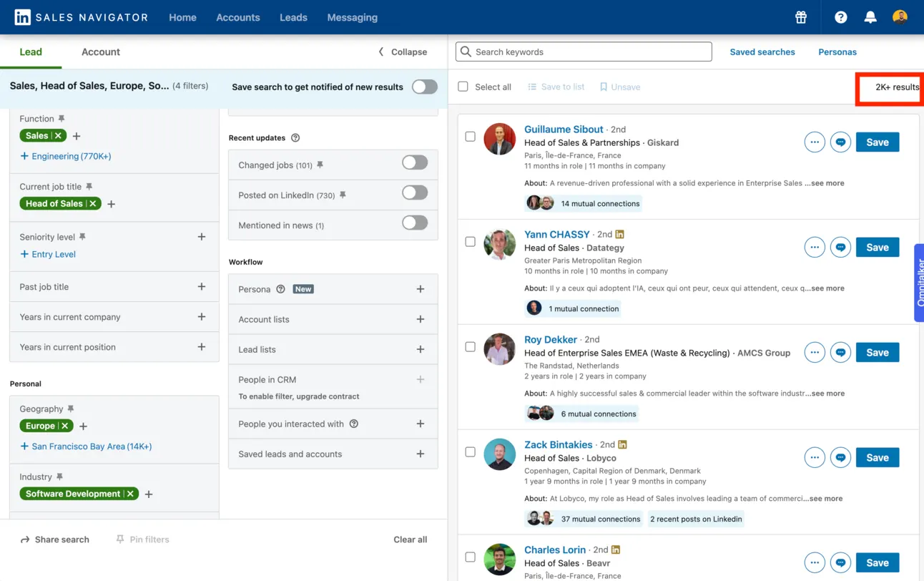The image size is (924, 581).
Task: Expand Past job title filter
Action: pos(202,286)
